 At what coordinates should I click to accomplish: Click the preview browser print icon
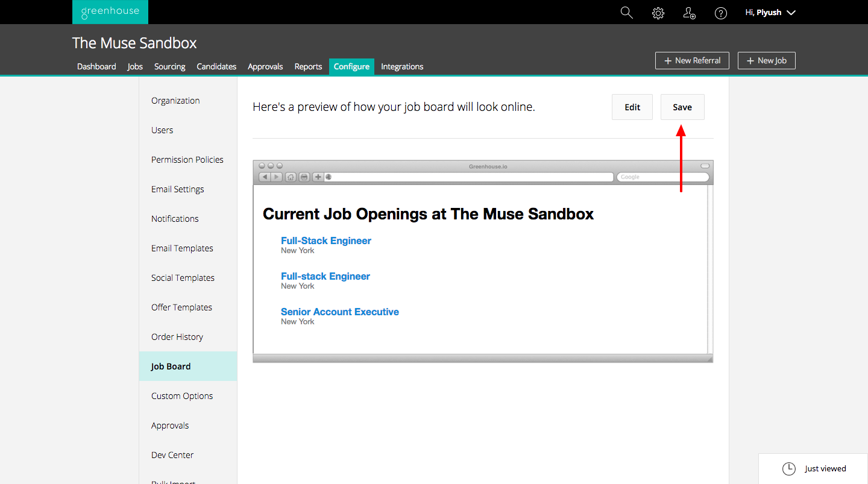[x=304, y=177]
